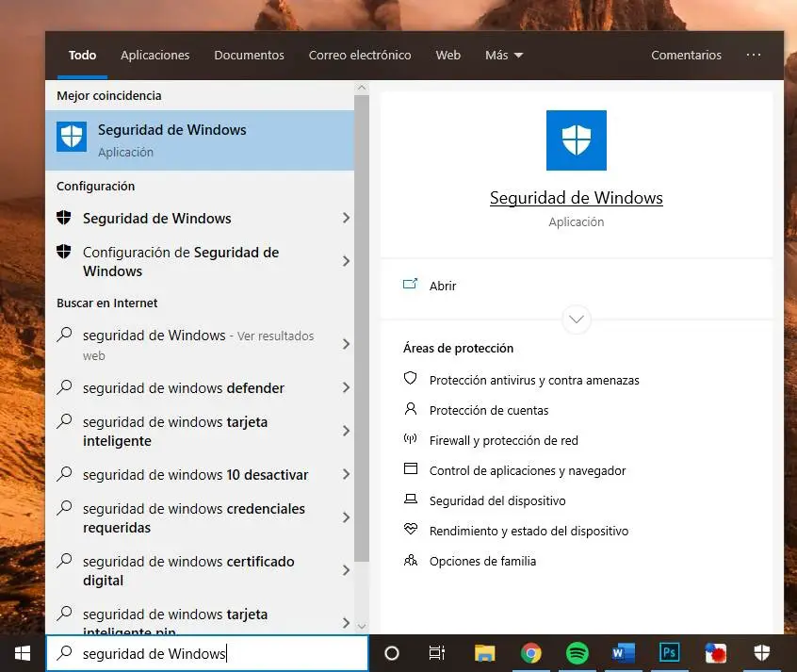Click the scrollbar down arrow
797x672 pixels.
click(x=362, y=626)
